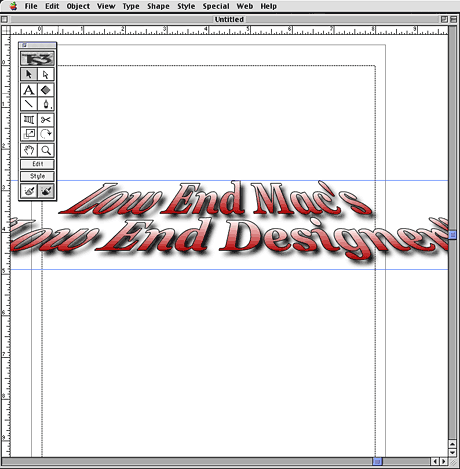
Task: Open the View menu
Action: coord(106,6)
